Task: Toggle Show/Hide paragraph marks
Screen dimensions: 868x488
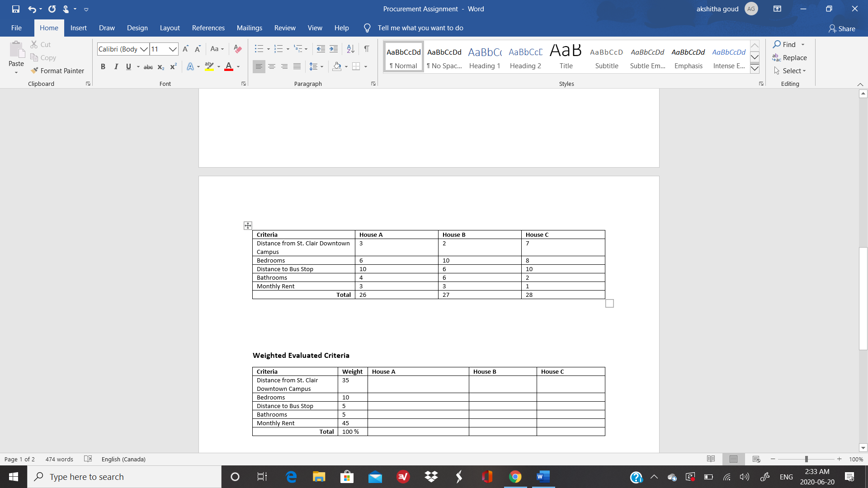Action: coord(367,49)
